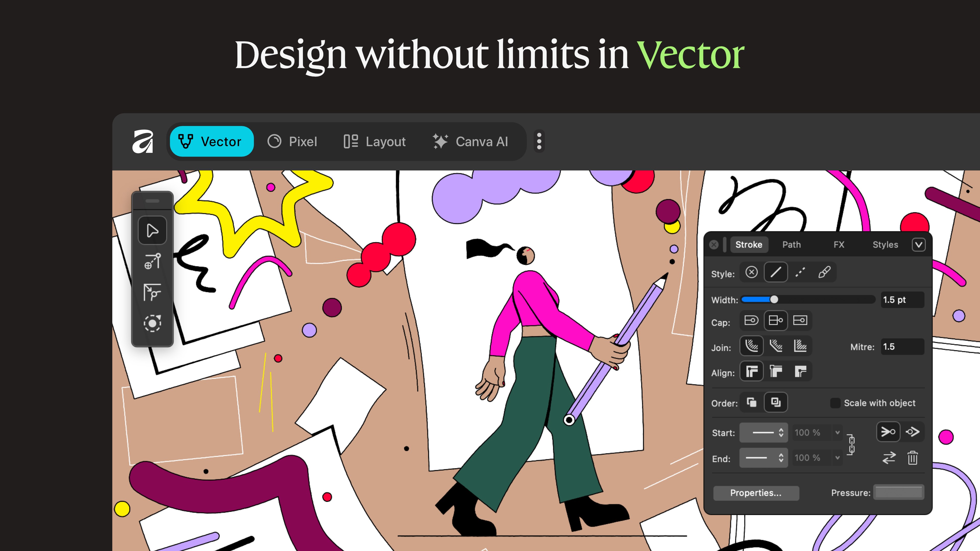Switch to the Pixel studio
Screen dimensions: 980x551
click(x=292, y=142)
